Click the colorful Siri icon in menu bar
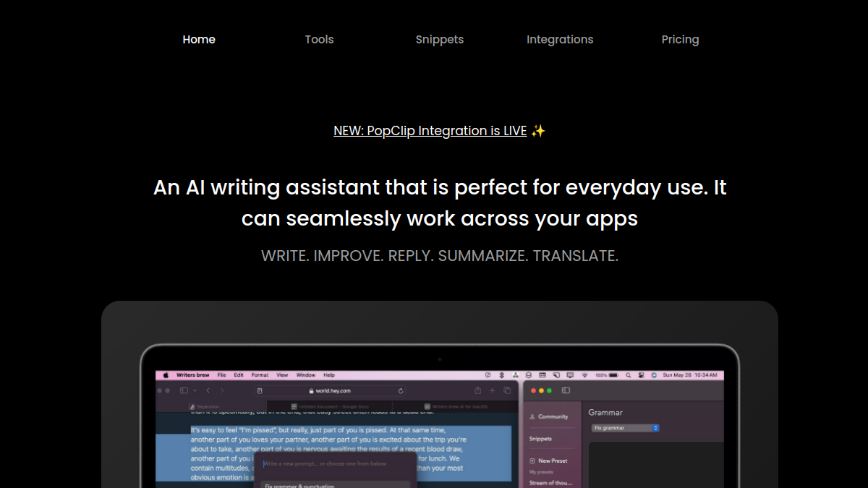This screenshot has width=868, height=488. [x=654, y=375]
